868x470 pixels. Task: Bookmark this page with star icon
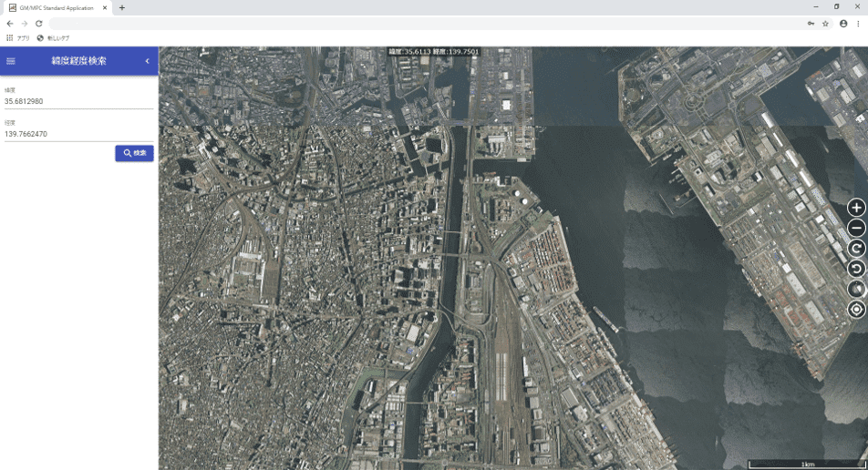pyautogui.click(x=825, y=23)
